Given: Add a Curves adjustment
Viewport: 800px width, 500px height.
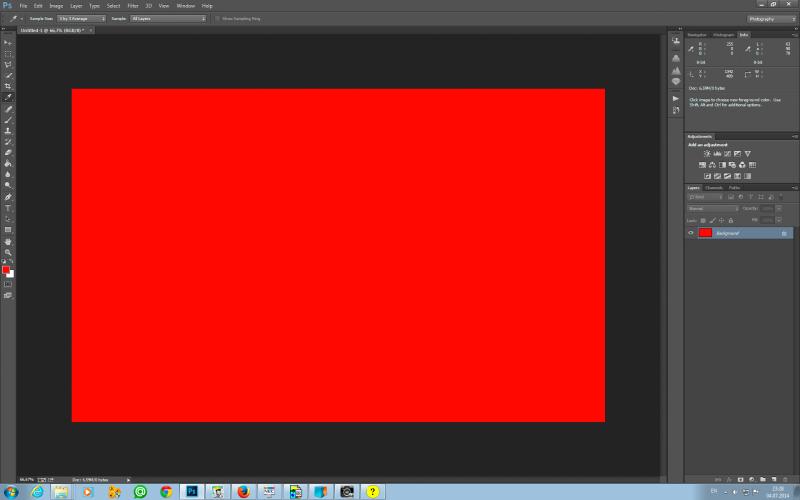Looking at the screenshot, I should pyautogui.click(x=728, y=154).
